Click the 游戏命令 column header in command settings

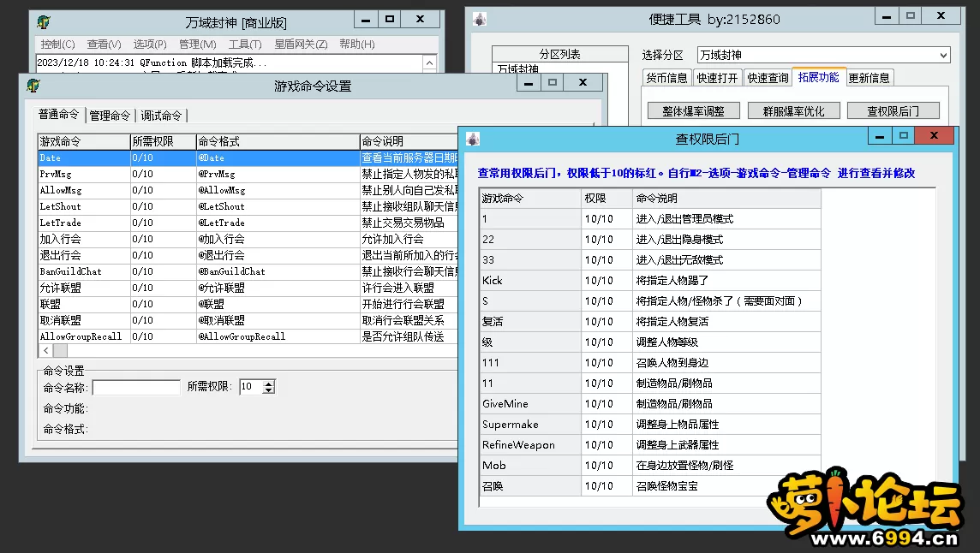click(84, 142)
